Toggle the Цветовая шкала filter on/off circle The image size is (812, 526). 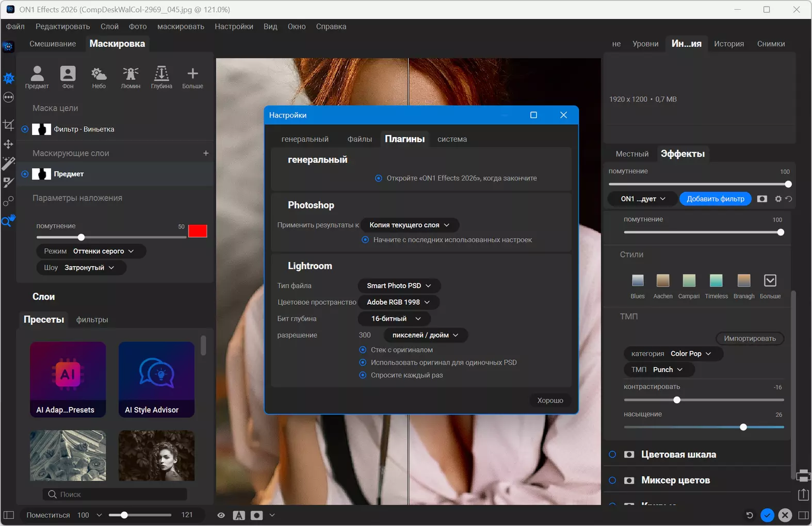tap(612, 454)
